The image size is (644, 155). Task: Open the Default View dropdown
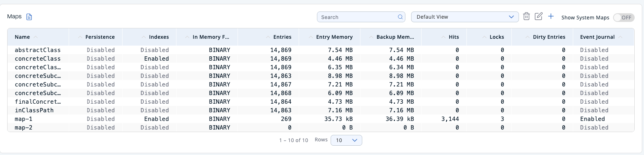464,17
